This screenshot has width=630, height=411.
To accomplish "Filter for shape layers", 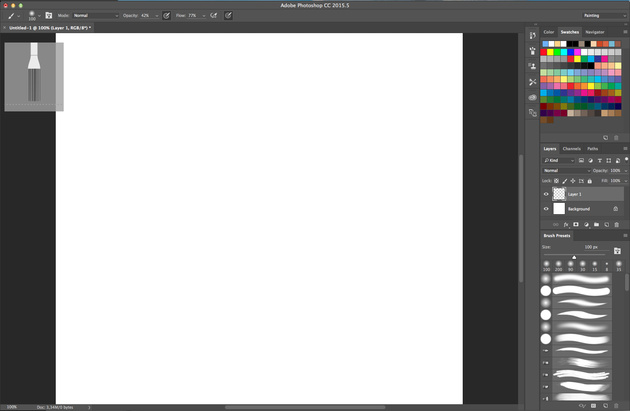I will pos(609,160).
